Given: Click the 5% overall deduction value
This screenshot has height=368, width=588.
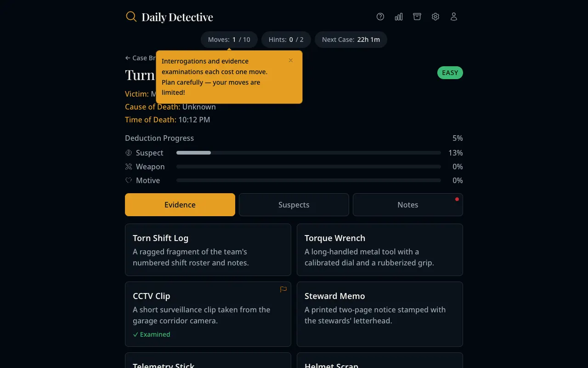Looking at the screenshot, I should click(458, 138).
